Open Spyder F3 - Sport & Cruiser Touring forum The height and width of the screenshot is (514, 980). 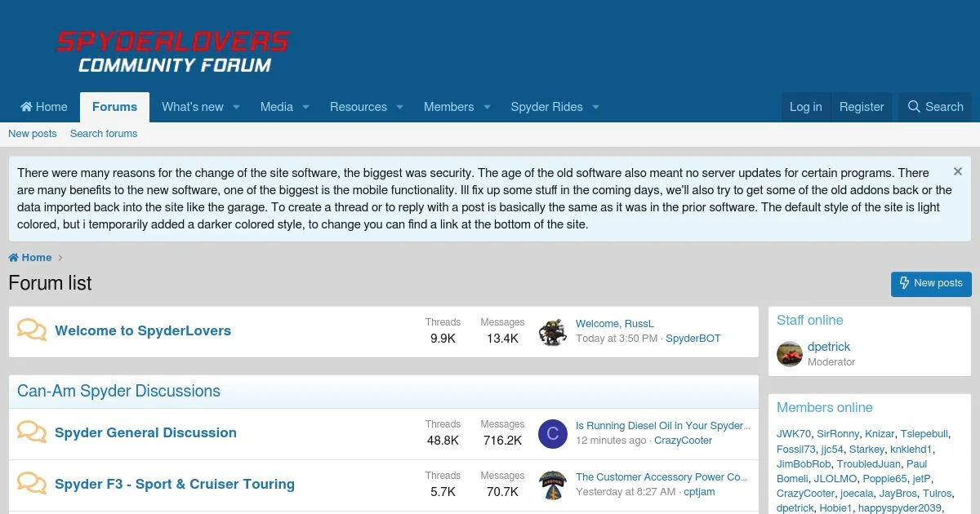[x=175, y=485]
